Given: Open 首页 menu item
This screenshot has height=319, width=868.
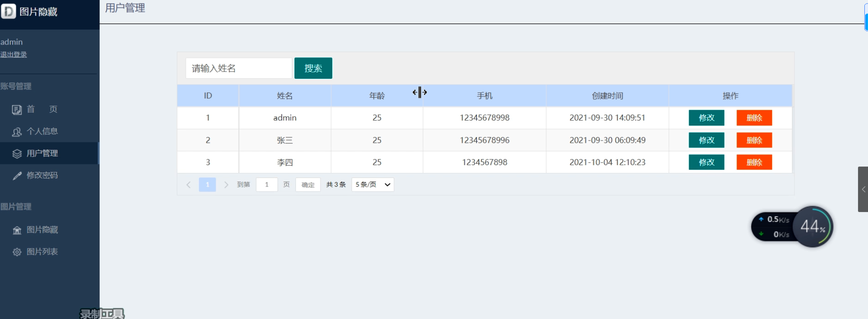Looking at the screenshot, I should tap(49, 109).
